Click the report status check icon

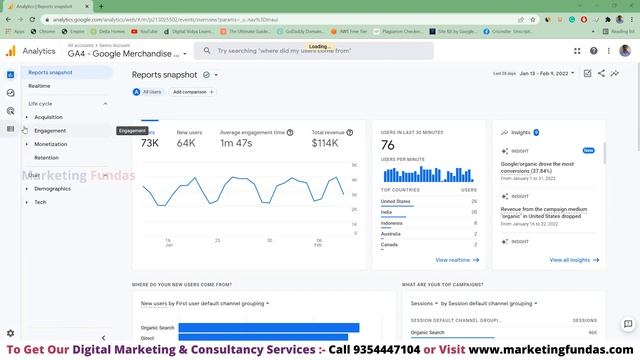coord(207,75)
